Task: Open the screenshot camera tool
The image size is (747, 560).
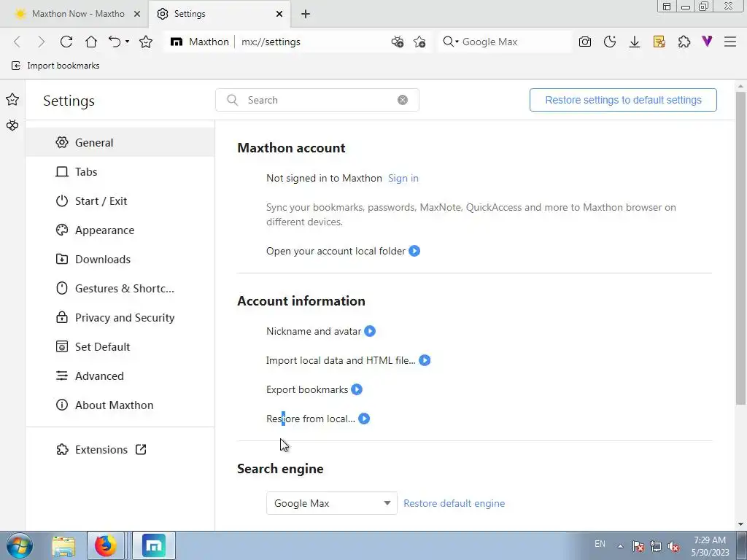Action: coord(585,42)
